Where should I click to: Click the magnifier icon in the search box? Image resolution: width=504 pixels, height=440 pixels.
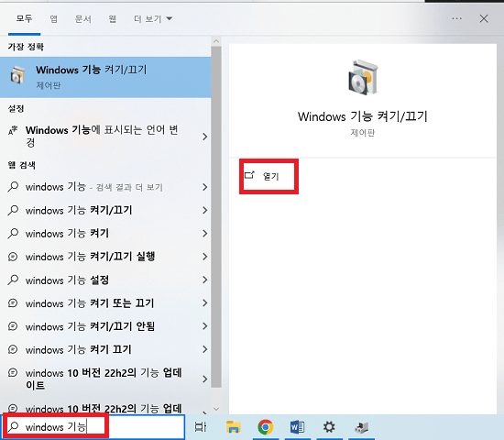coord(13,427)
